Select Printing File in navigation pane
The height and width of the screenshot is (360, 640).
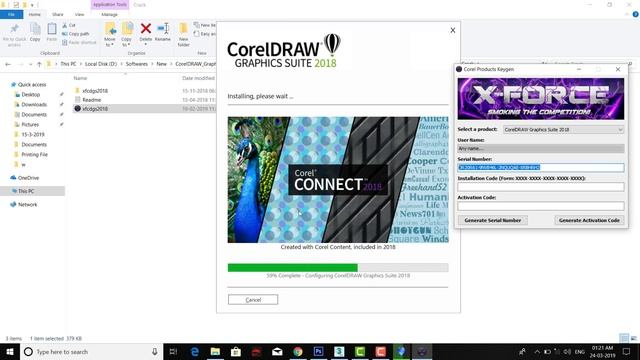click(34, 154)
